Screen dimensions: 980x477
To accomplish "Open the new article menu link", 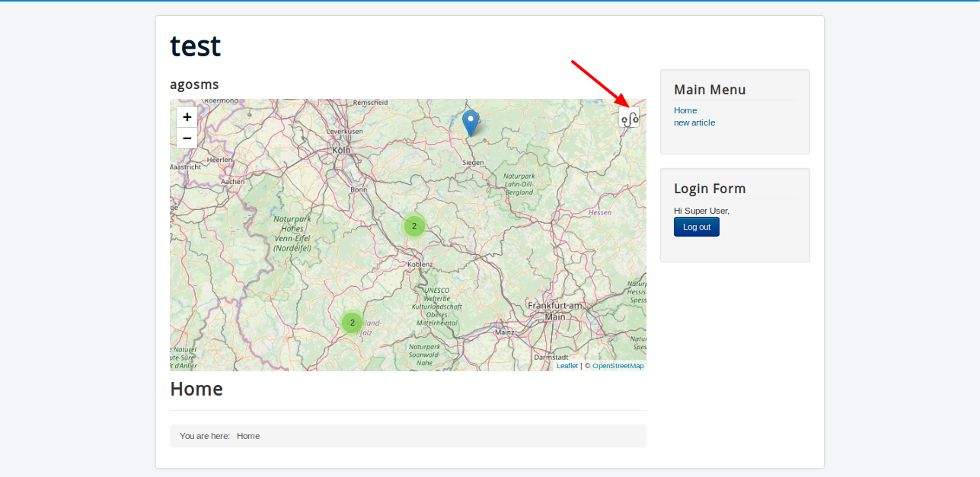I will (x=694, y=122).
